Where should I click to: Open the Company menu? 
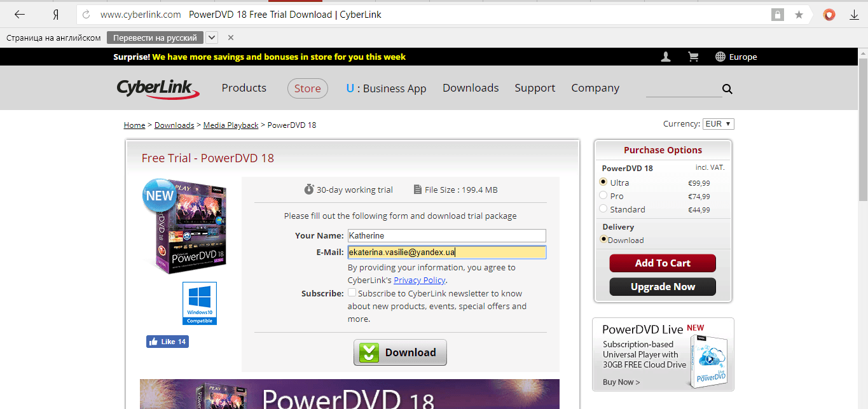coord(595,88)
